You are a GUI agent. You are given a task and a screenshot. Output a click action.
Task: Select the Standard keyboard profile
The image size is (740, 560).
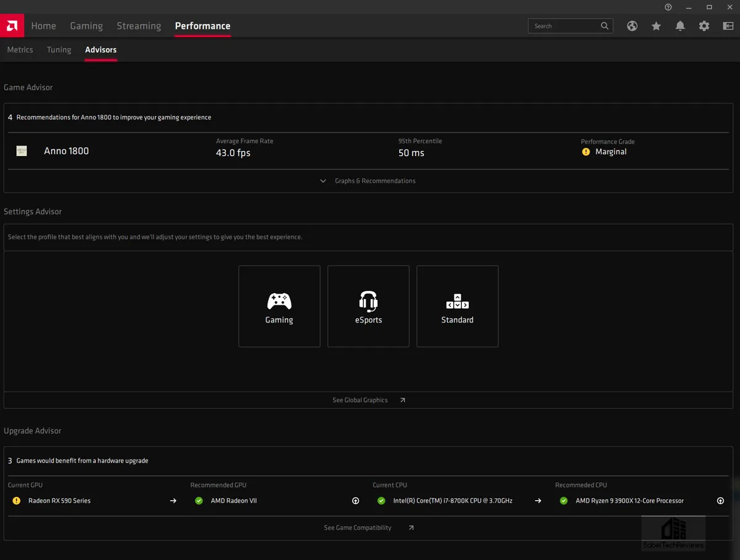458,307
